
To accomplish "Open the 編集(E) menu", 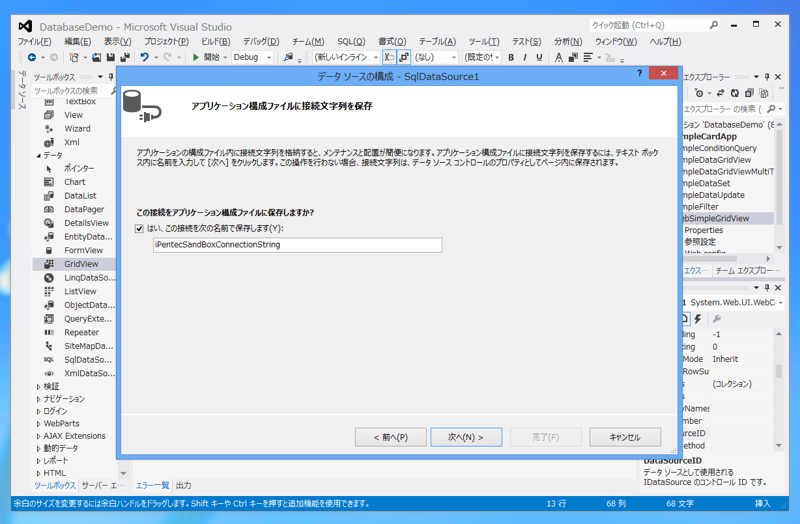I will coord(78,42).
